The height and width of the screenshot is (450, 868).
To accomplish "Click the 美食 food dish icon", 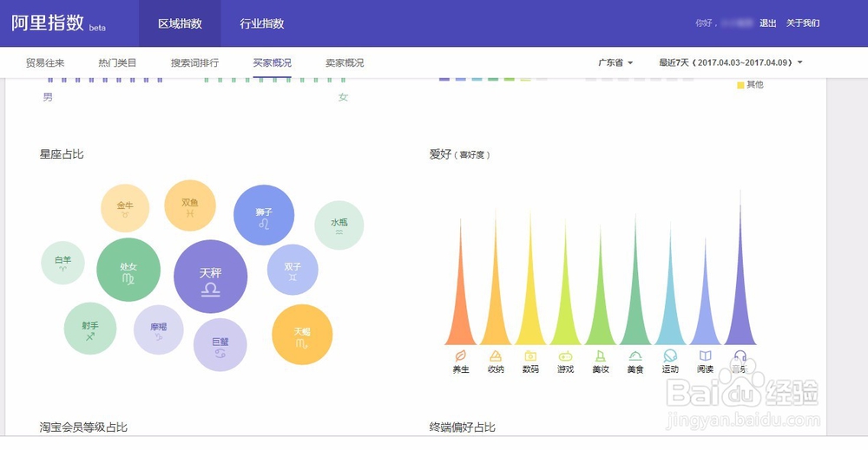I will (635, 356).
